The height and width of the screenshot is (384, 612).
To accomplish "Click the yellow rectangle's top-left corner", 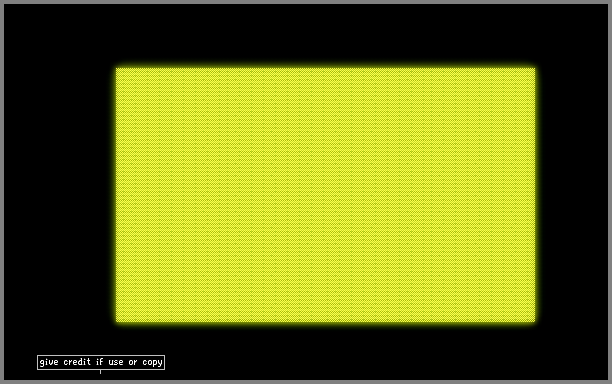I will (x=116, y=68).
